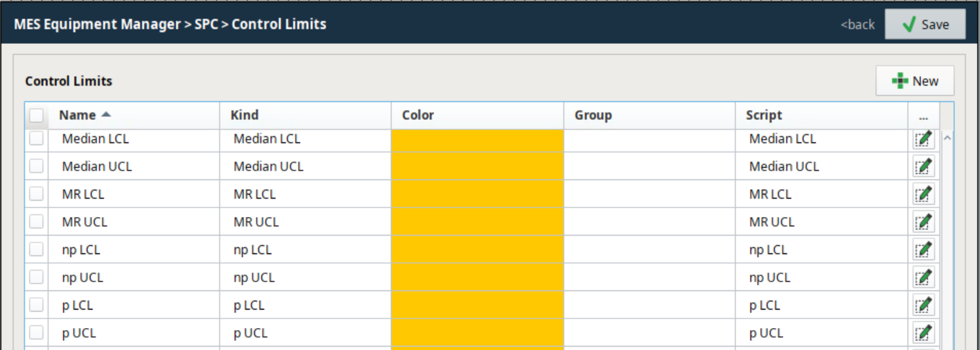
Task: Click the back link in header
Action: (857, 25)
